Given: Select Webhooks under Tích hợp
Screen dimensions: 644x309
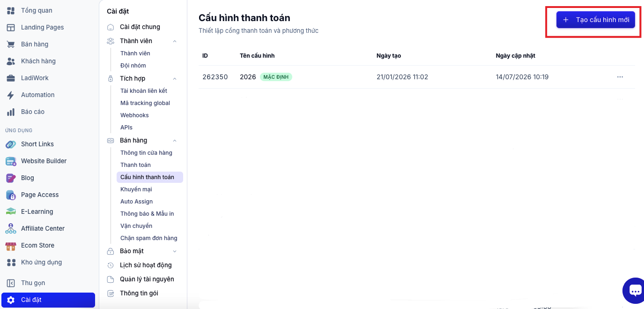Looking at the screenshot, I should pyautogui.click(x=134, y=115).
